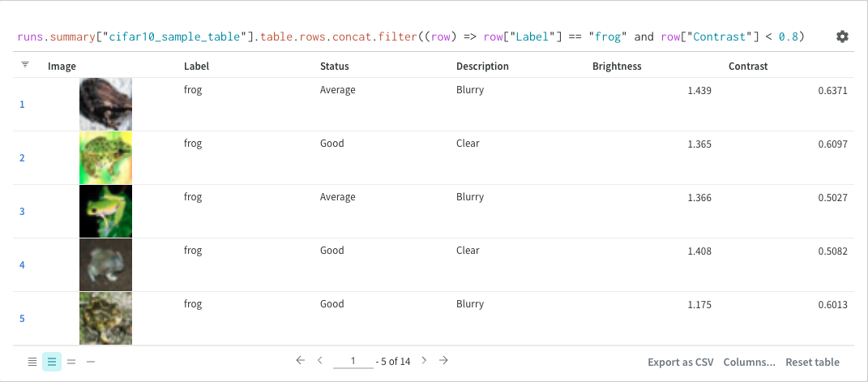Go to the previous page chevron
868x382 pixels.
point(320,360)
